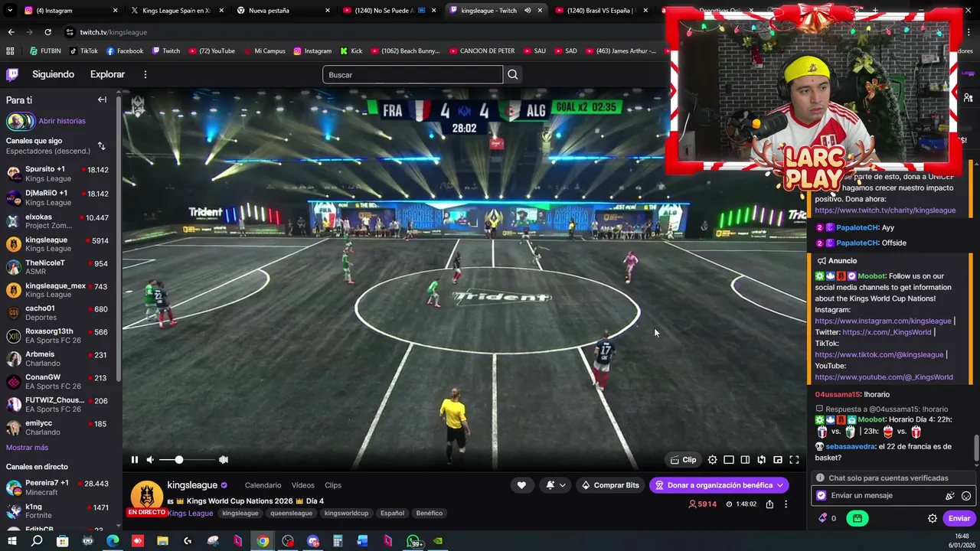Toggle theatre mode in player
Image resolution: width=980 pixels, height=551 pixels.
click(x=729, y=460)
